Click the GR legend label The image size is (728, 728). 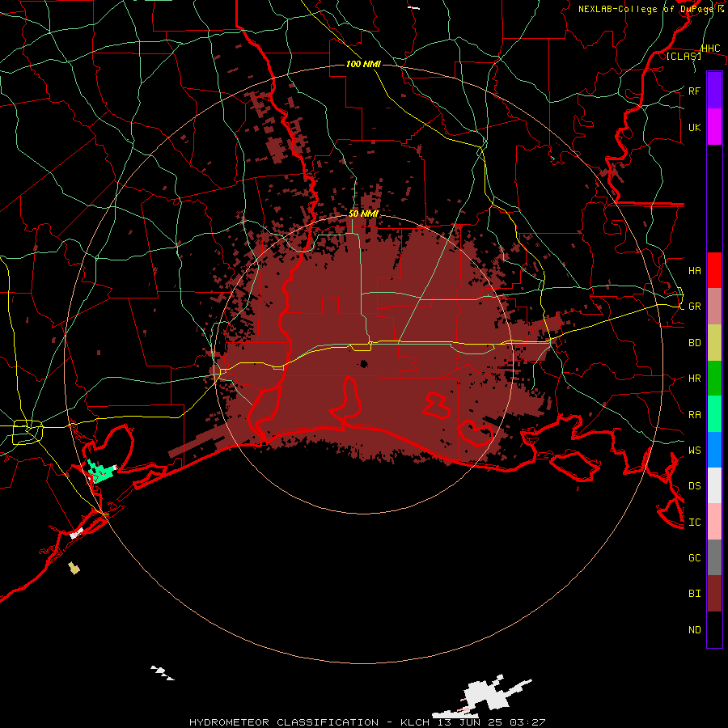(x=695, y=307)
